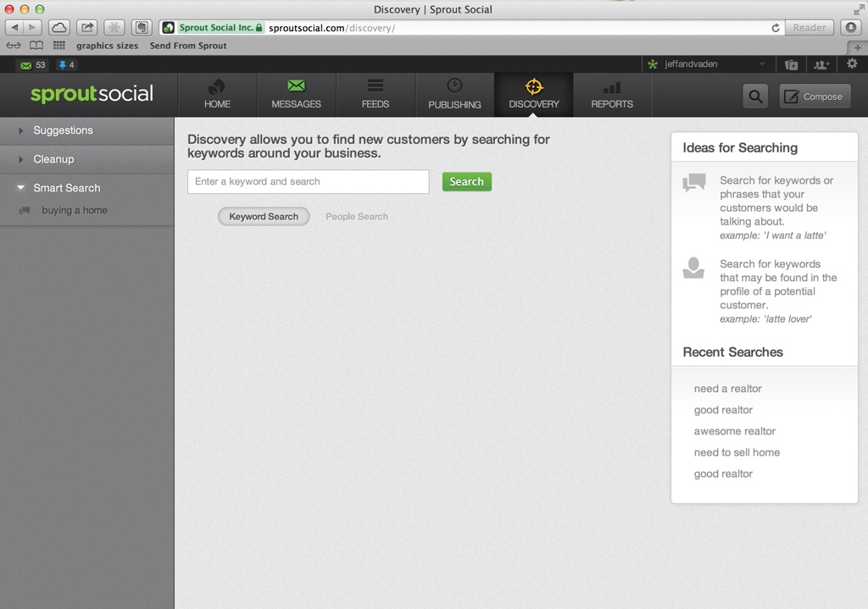This screenshot has width=868, height=609.
Task: Open the pinned tasks 4 indicator
Action: [x=66, y=64]
